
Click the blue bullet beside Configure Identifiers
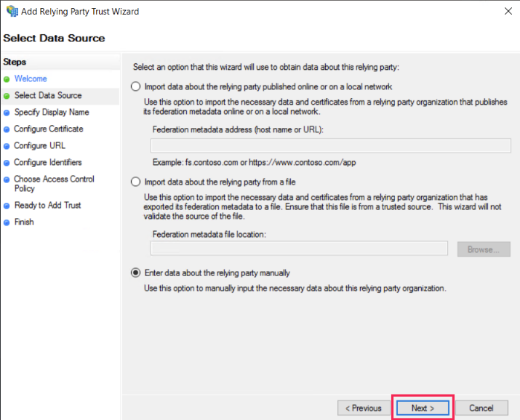coord(7,163)
